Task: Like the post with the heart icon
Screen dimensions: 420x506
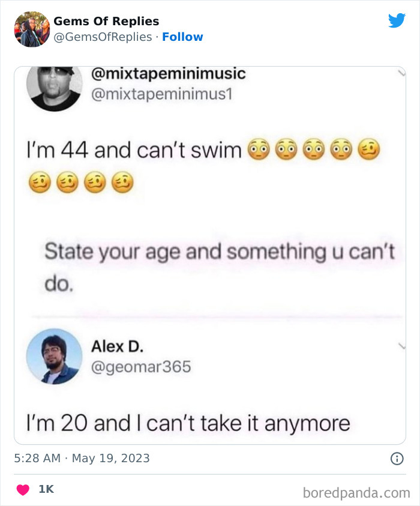Action: pos(22,488)
